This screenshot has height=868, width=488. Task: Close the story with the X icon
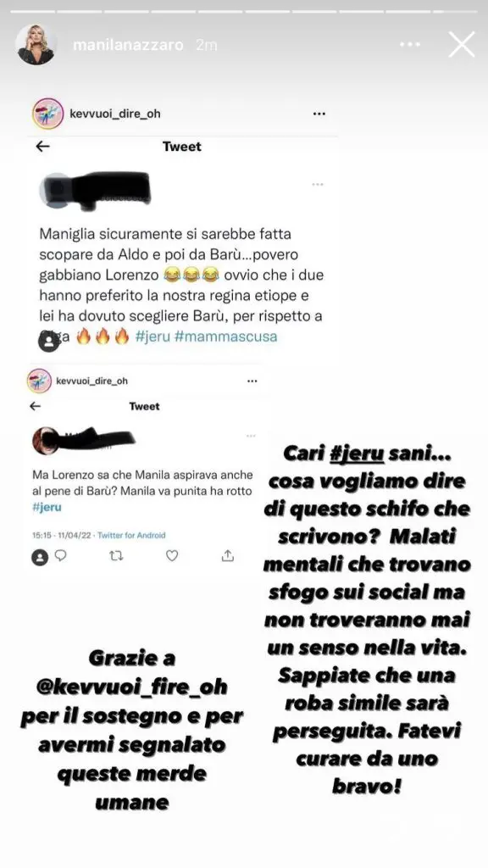coord(462,44)
